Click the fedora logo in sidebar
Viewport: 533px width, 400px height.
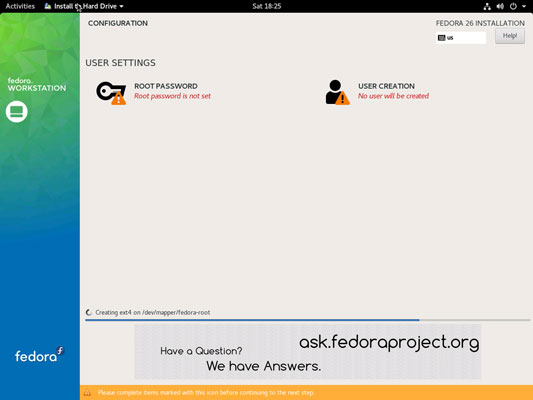click(x=39, y=355)
